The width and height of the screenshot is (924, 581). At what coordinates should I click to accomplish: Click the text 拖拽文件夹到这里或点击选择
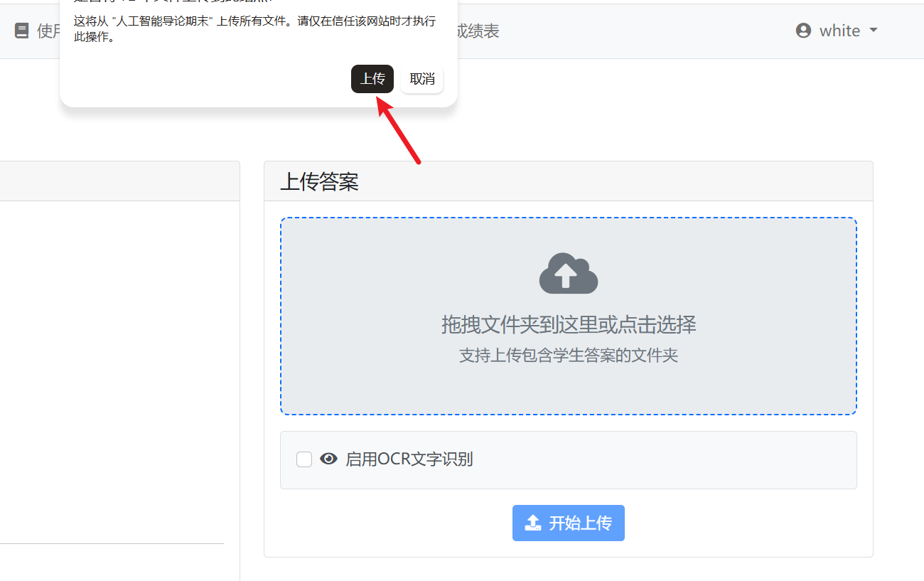click(x=569, y=325)
